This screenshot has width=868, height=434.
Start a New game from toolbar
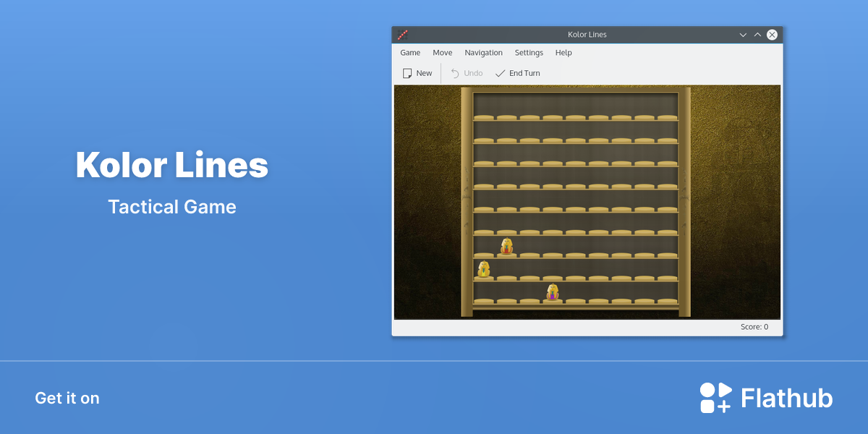coord(417,73)
